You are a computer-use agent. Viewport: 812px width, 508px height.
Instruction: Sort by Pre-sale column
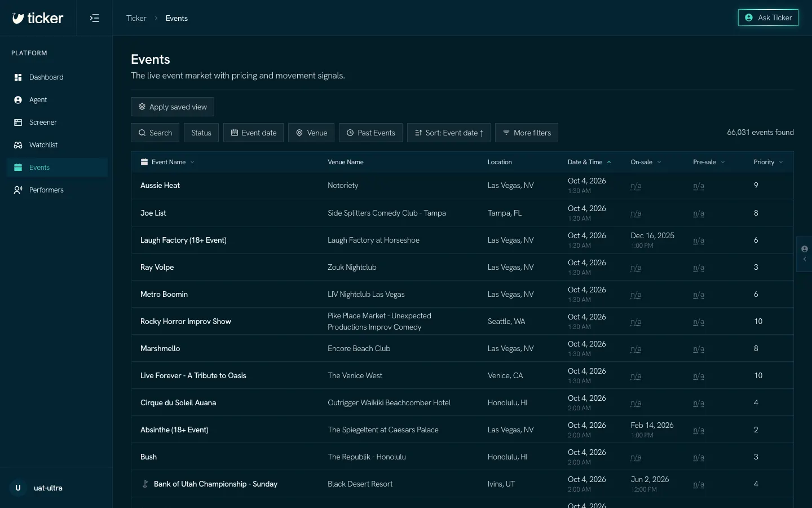pos(709,162)
